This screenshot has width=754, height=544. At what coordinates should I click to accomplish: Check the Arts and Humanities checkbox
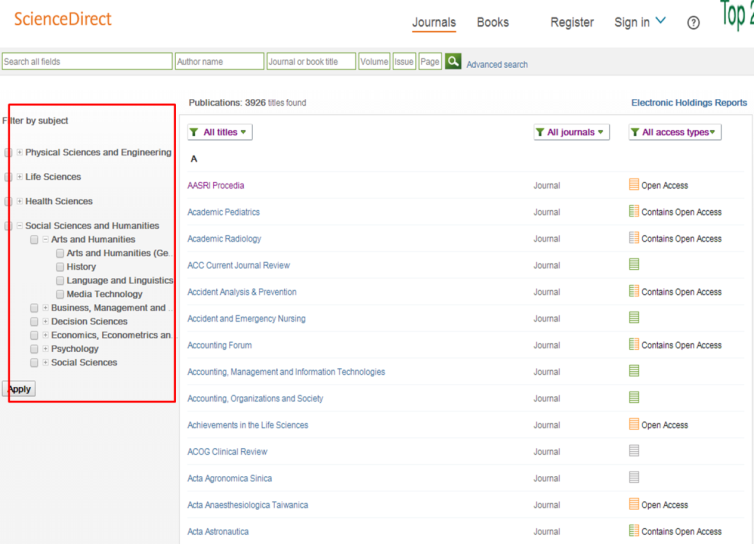tap(34, 240)
